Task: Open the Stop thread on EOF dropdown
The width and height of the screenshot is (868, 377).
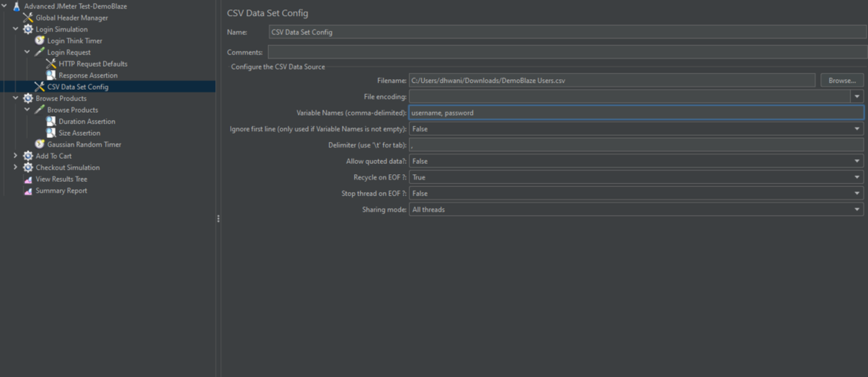Action: (857, 193)
